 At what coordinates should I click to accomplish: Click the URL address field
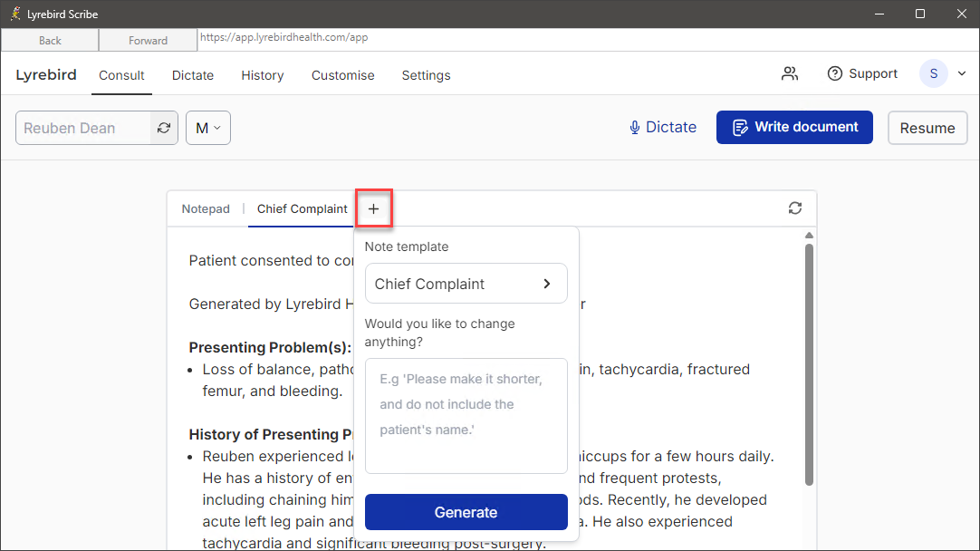coord(588,37)
